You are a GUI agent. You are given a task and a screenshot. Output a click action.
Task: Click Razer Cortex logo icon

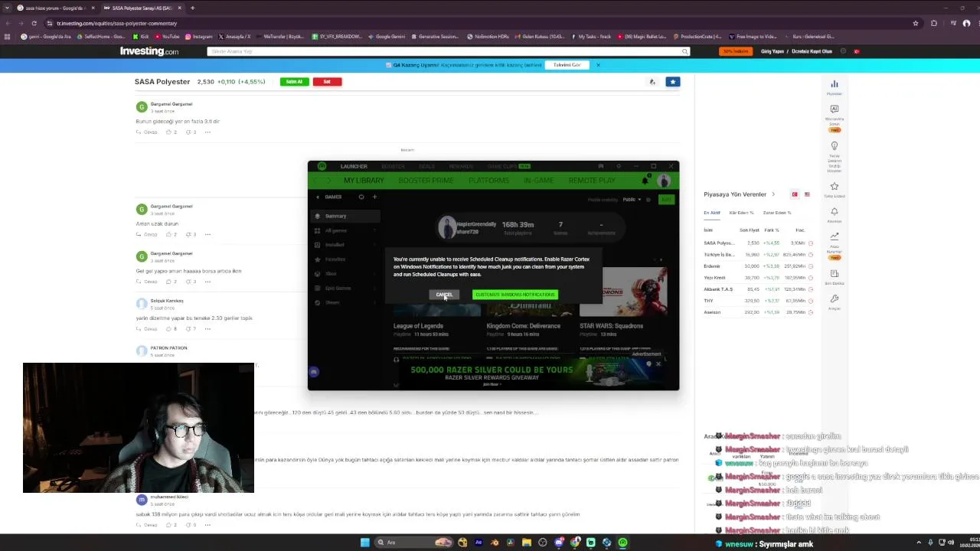click(322, 166)
